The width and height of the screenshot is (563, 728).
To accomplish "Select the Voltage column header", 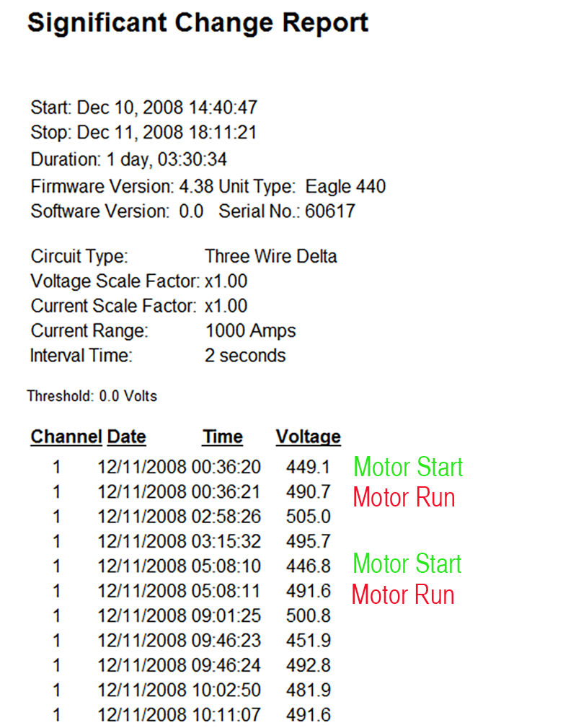I will [x=308, y=437].
